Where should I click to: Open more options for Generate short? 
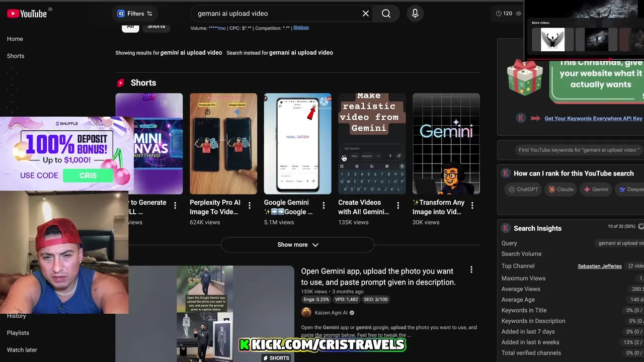coord(175,205)
